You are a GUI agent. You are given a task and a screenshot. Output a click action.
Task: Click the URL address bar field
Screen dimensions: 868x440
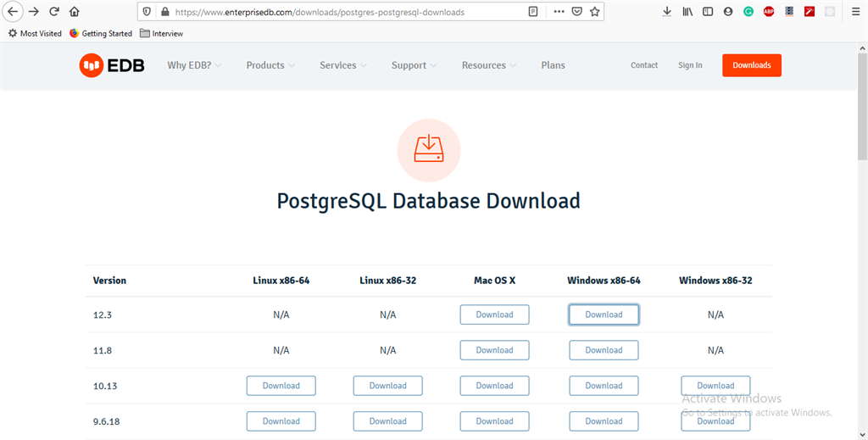coord(339,12)
